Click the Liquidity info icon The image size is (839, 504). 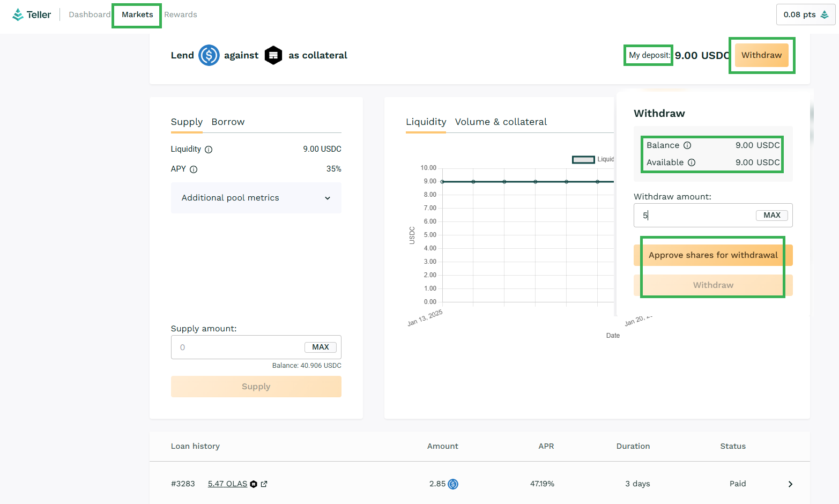coord(209,150)
